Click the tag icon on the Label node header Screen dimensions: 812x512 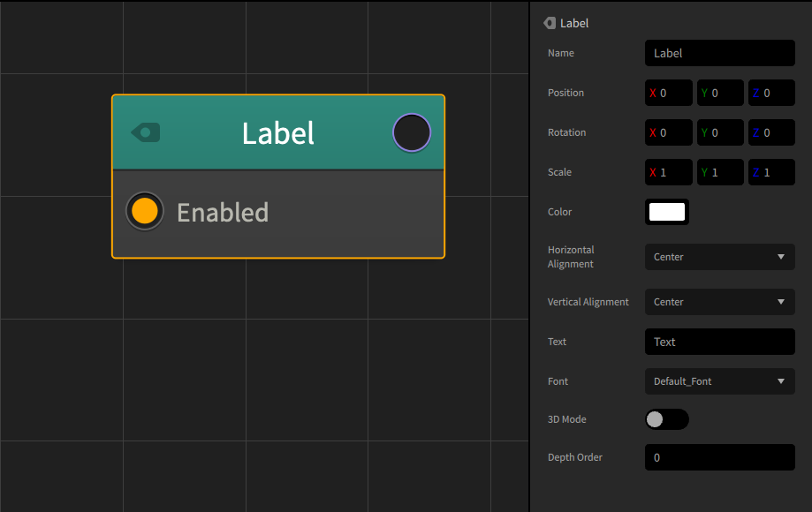144,132
